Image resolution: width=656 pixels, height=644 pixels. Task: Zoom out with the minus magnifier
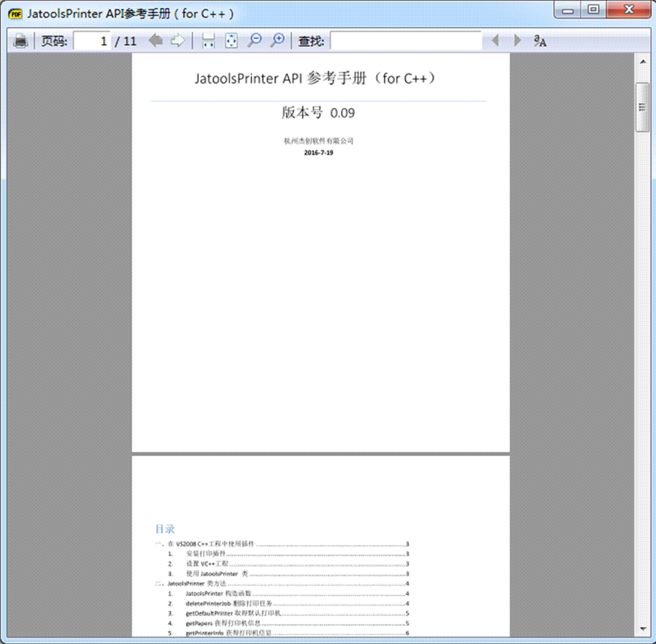click(254, 41)
